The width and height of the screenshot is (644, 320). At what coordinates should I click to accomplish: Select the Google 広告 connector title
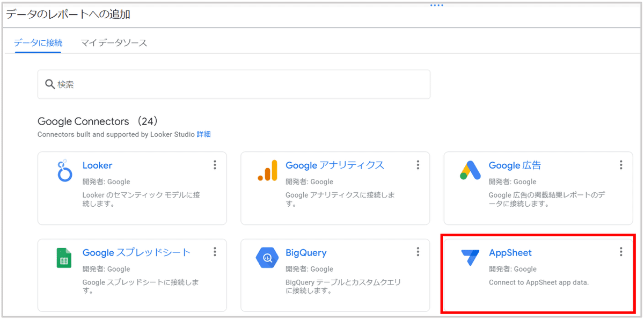pyautogui.click(x=515, y=165)
